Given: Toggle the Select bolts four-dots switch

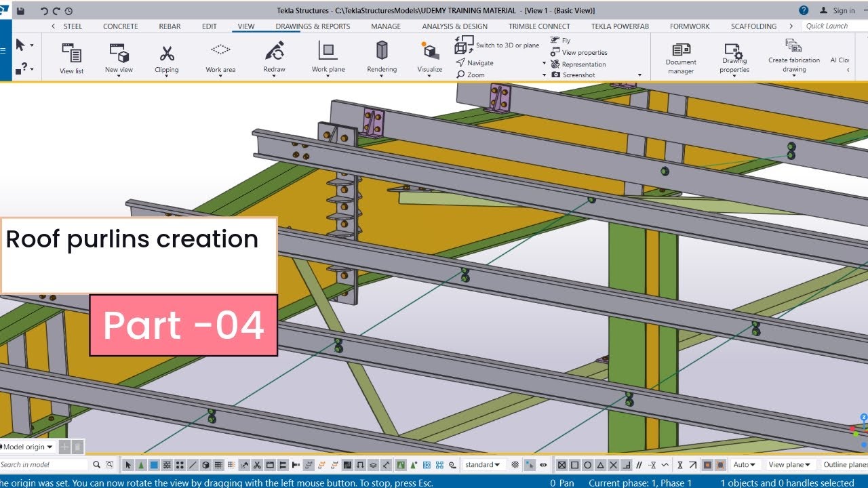Looking at the screenshot, I should [180, 465].
